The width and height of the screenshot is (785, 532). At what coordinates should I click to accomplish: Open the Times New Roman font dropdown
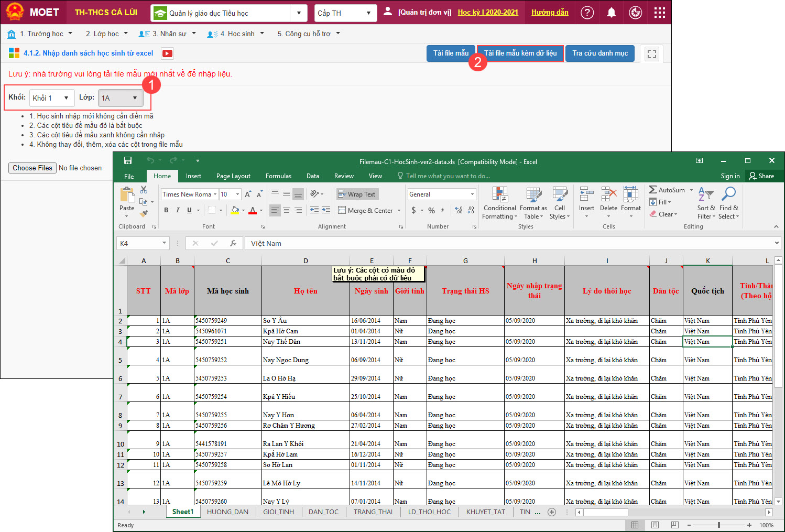tap(214, 194)
